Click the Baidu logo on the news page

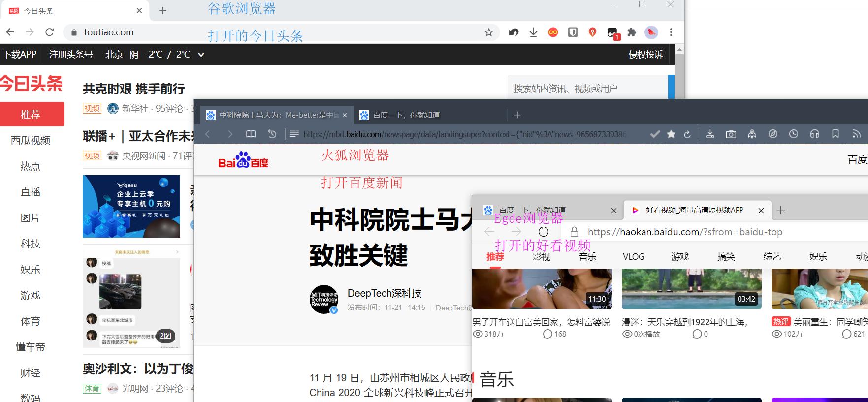click(243, 160)
